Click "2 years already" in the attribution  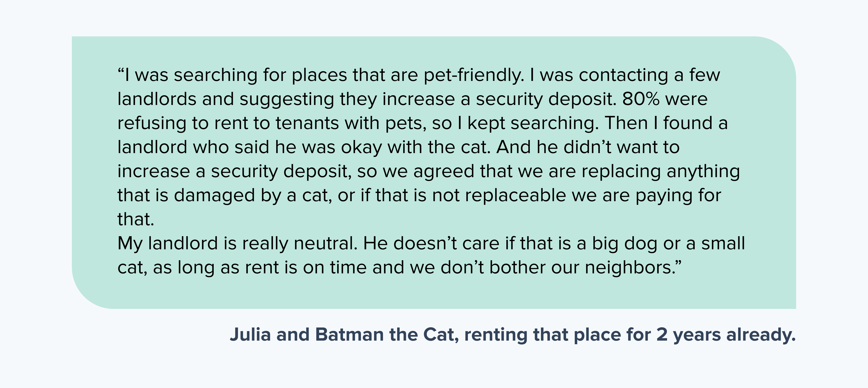tap(726, 335)
